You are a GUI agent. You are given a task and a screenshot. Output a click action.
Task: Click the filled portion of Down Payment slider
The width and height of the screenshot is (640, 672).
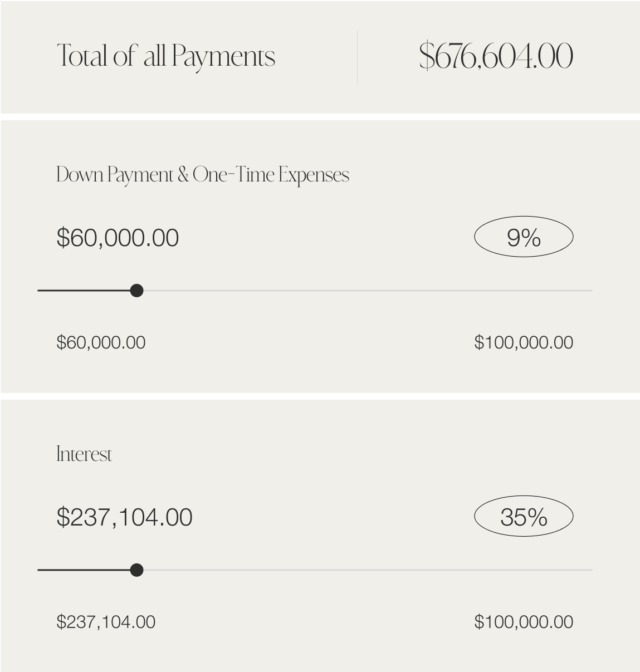(x=84, y=291)
